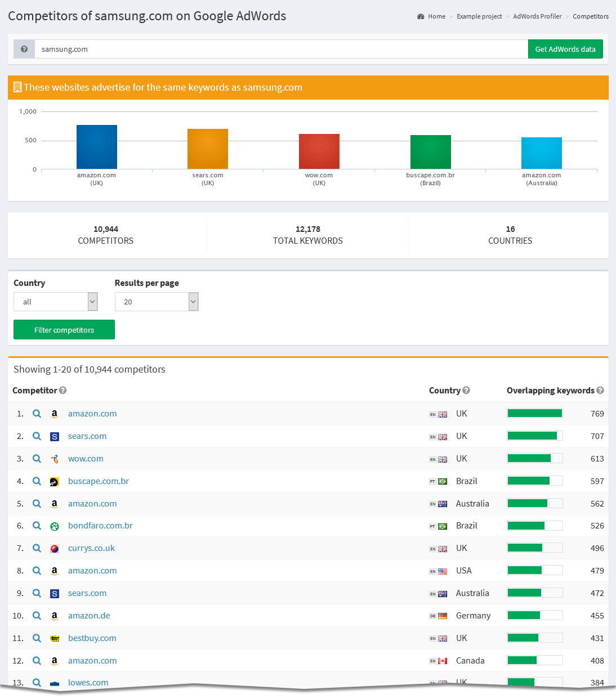Open the Country filter dropdown
Screen dimensions: 616x699
[x=55, y=302]
